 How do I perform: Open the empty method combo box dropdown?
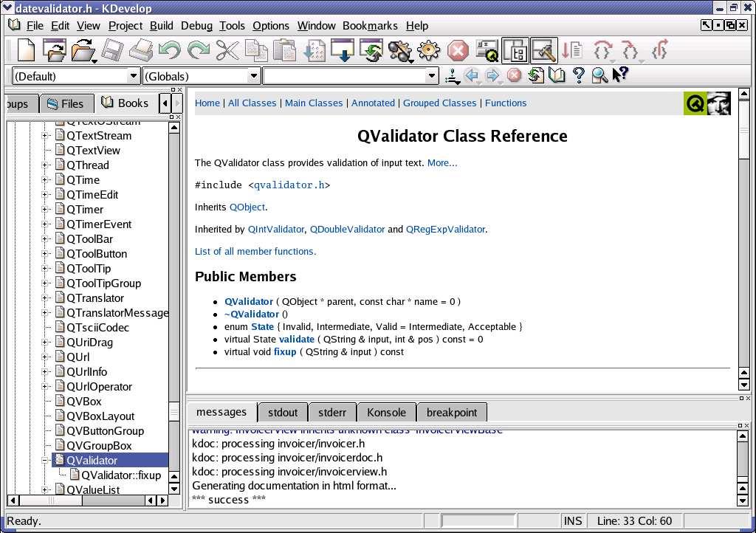(x=431, y=76)
